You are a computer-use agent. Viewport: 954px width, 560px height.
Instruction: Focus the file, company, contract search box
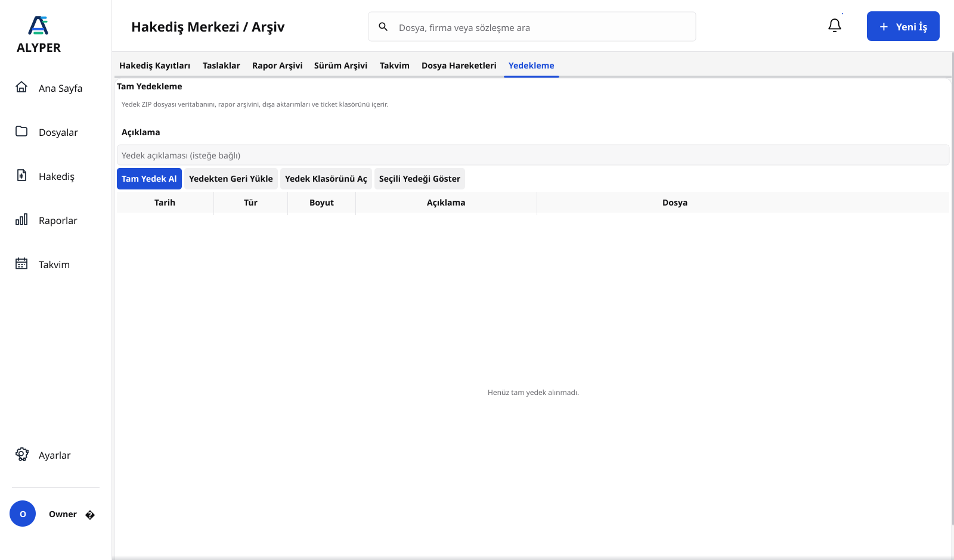532,27
